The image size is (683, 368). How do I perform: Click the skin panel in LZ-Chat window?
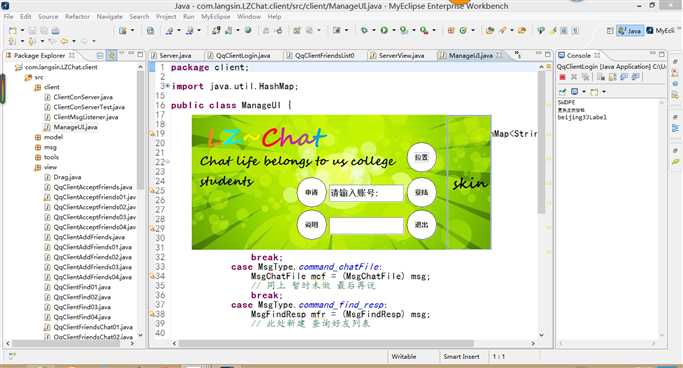[x=469, y=182]
